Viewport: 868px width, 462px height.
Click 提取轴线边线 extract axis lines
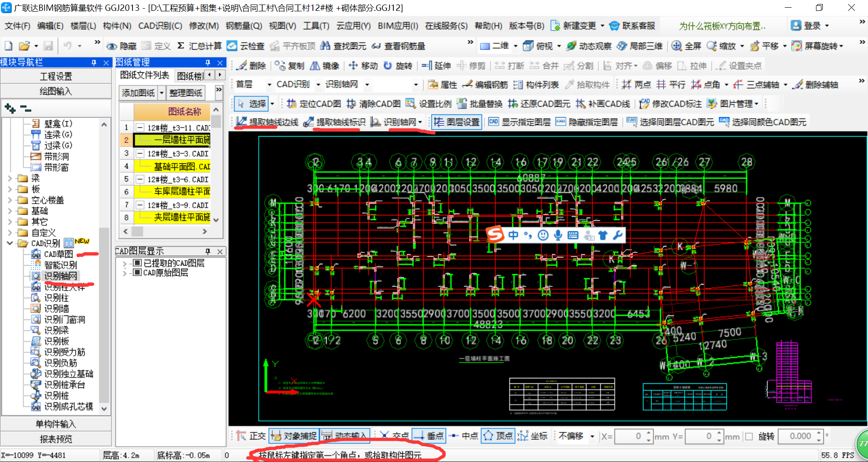268,122
